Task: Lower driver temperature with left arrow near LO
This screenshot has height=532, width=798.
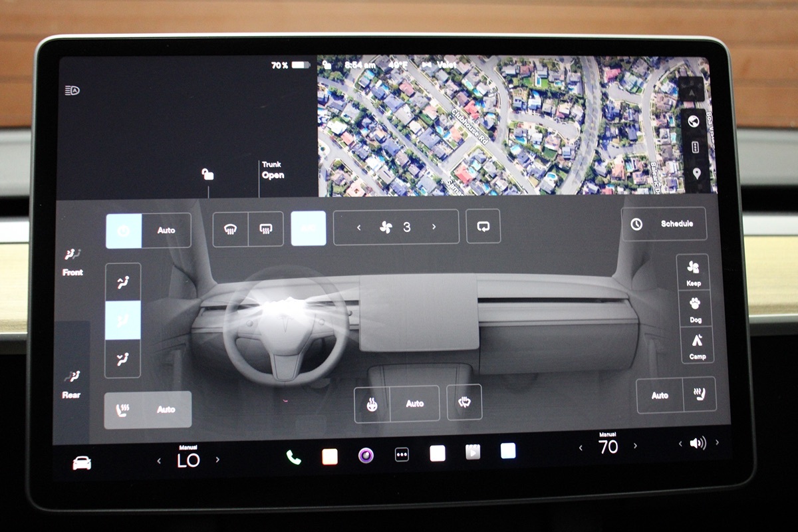Action: coord(159,460)
